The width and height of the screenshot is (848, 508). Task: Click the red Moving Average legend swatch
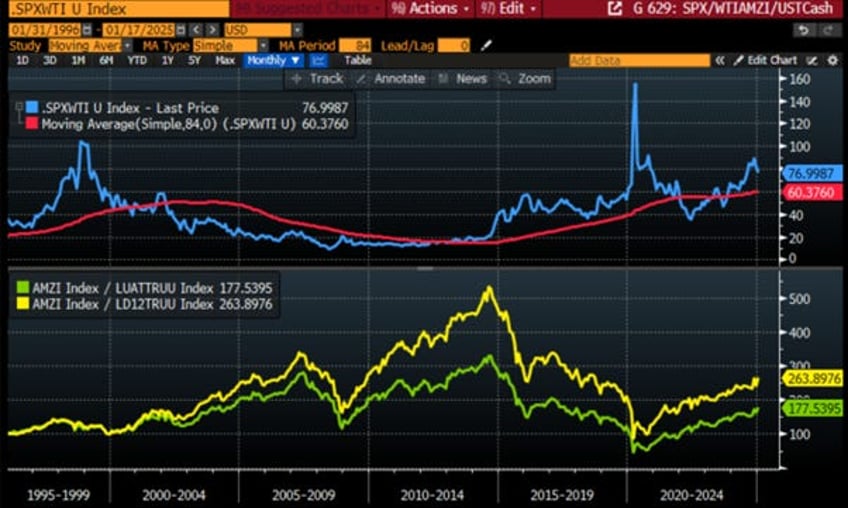pyautogui.click(x=32, y=123)
